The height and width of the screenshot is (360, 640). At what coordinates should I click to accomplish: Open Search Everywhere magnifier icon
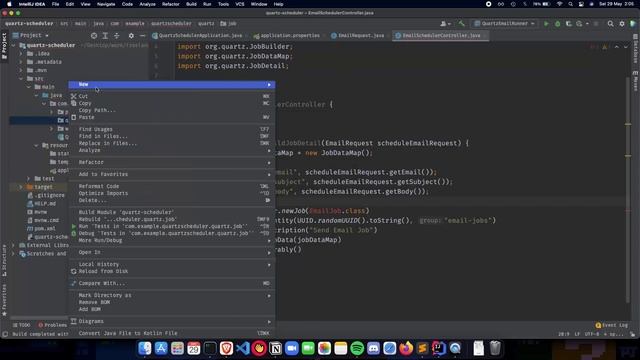tap(611, 24)
